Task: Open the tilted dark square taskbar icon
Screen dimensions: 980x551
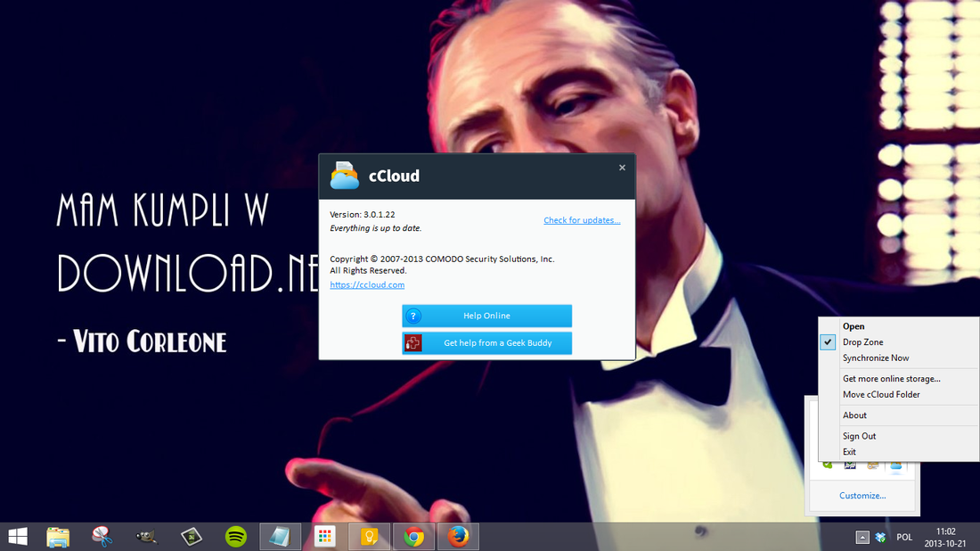Action: tap(192, 537)
